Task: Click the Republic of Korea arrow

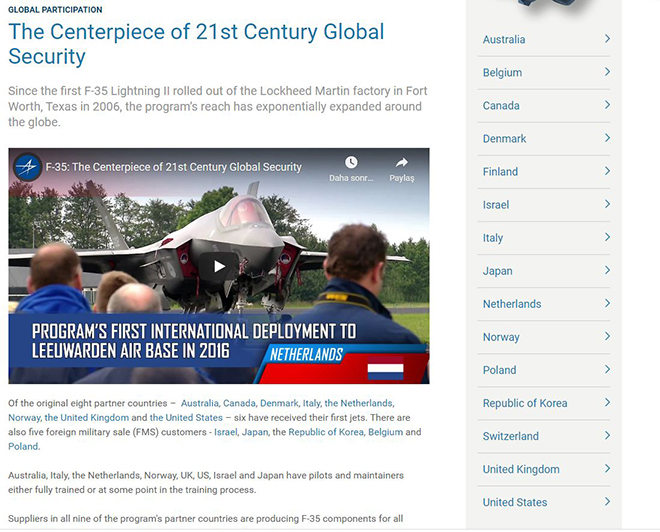Action: pyautogui.click(x=607, y=403)
